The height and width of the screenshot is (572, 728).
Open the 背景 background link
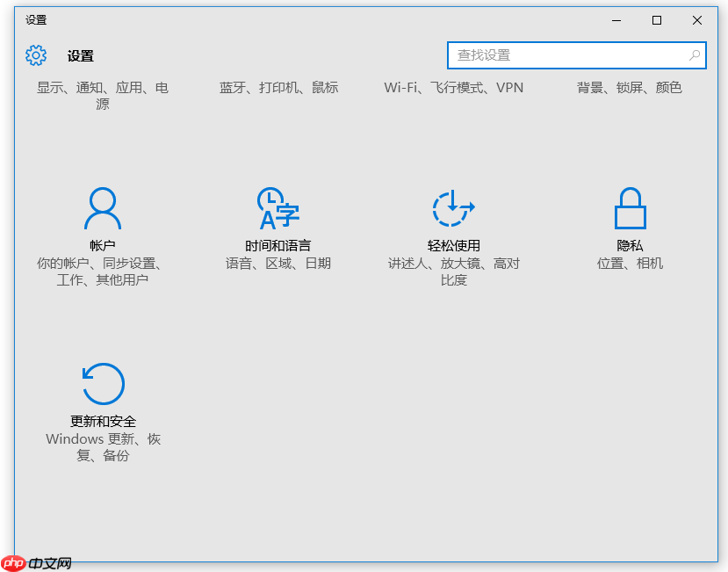click(x=589, y=87)
